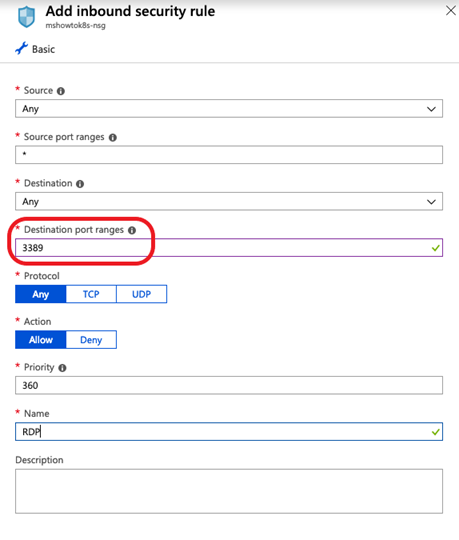The image size is (459, 540).
Task: Click the Basic wrench icon
Action: click(21, 49)
